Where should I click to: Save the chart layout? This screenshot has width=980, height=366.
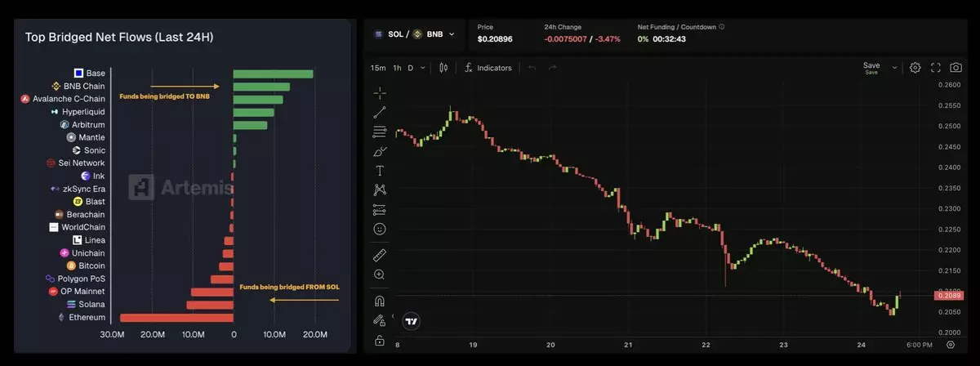[x=871, y=68]
